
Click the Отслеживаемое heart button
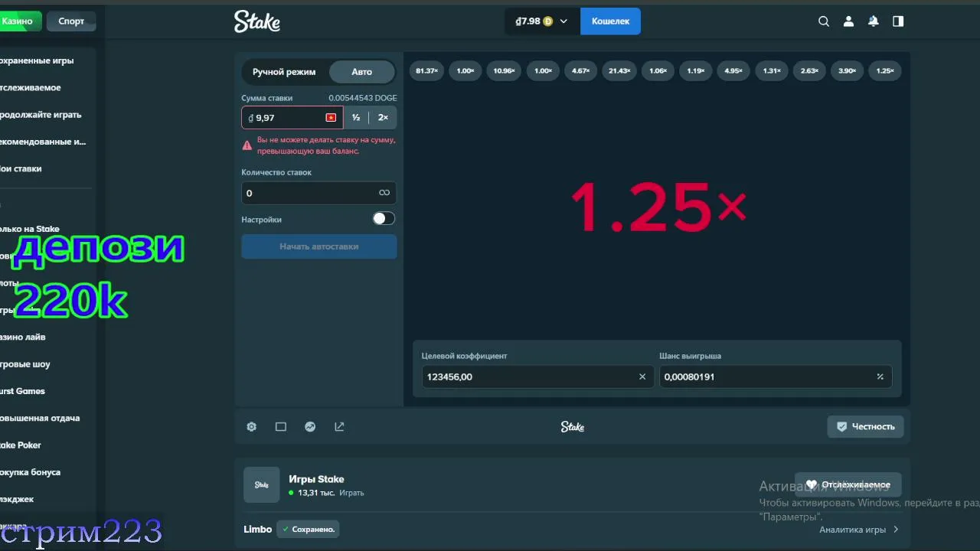848,484
